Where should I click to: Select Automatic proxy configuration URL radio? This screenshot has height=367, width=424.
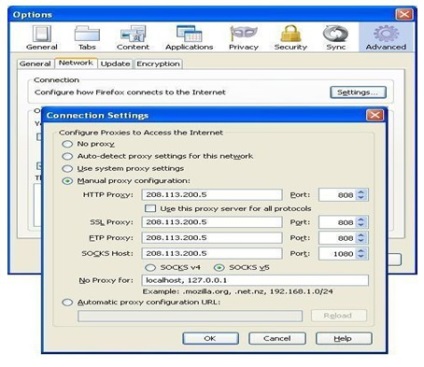[x=67, y=302]
